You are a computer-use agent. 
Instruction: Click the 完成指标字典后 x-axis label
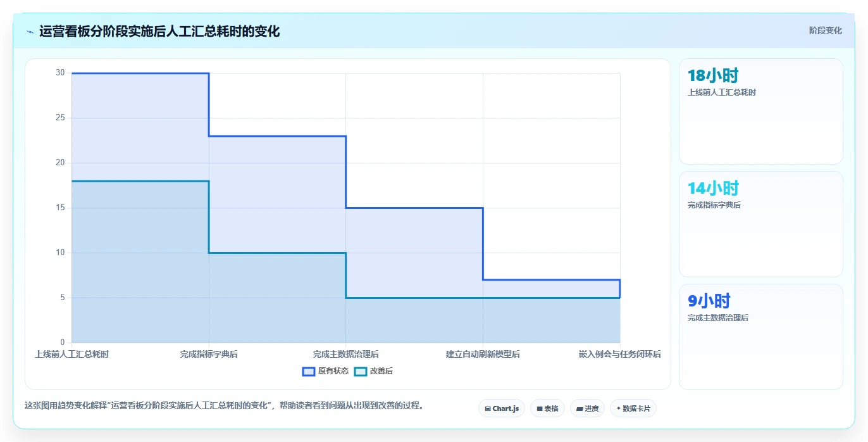[x=209, y=354]
